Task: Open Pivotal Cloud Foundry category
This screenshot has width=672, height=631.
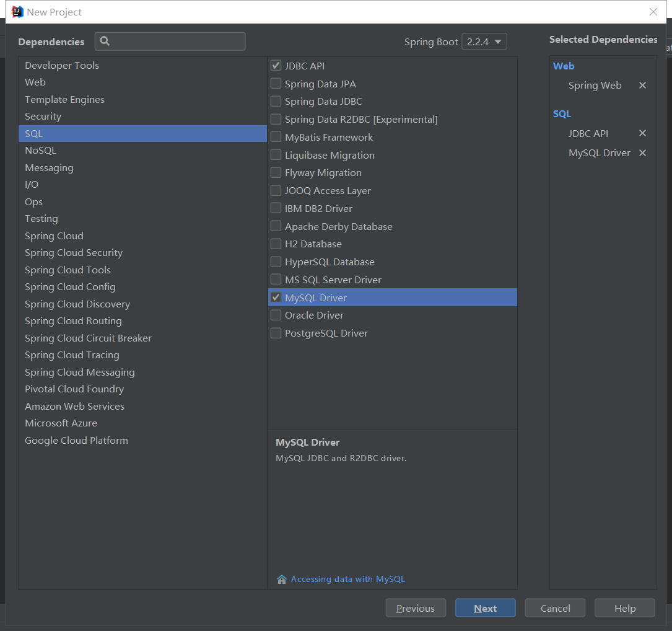Action: click(142, 389)
